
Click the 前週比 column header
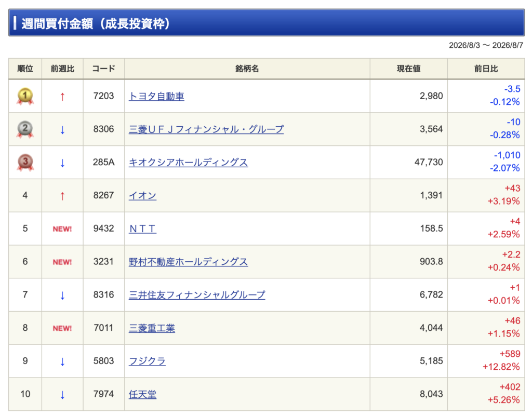tap(62, 69)
